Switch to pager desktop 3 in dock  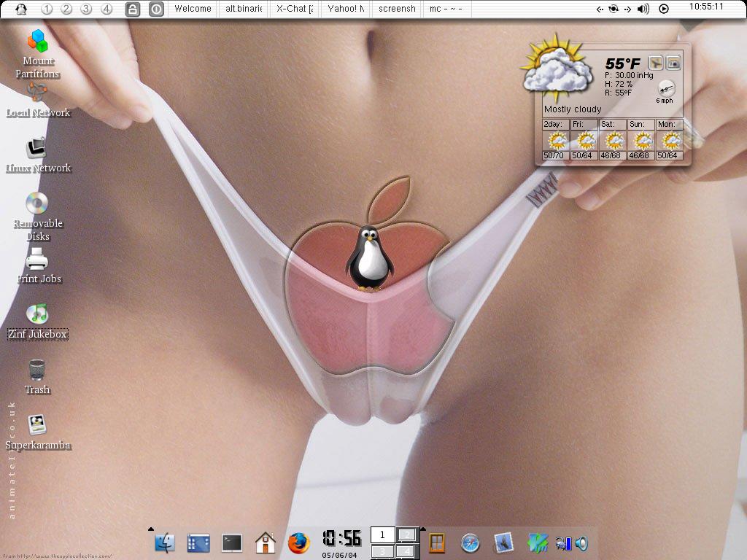click(382, 552)
